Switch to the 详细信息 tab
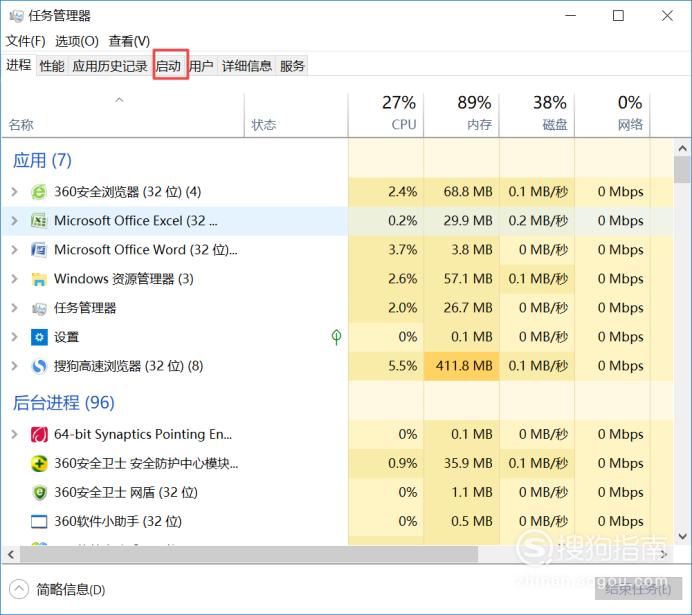The height and width of the screenshot is (615, 692). click(x=246, y=66)
